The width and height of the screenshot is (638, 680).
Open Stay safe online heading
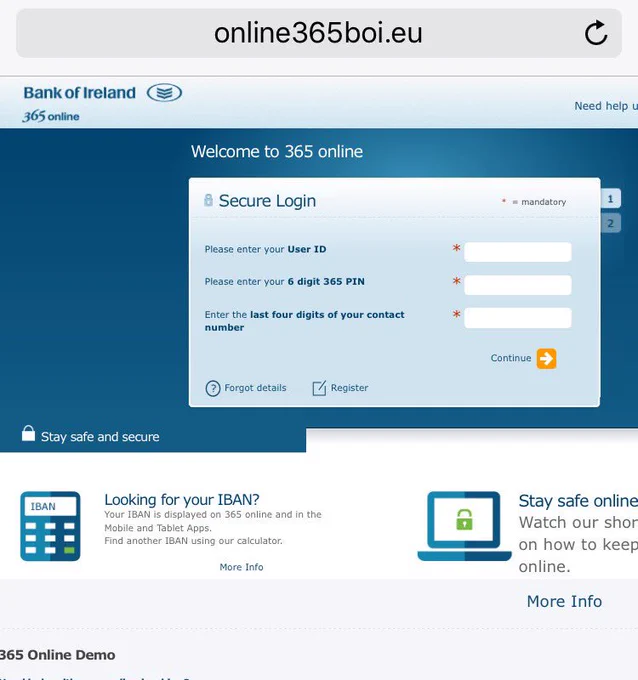[578, 500]
